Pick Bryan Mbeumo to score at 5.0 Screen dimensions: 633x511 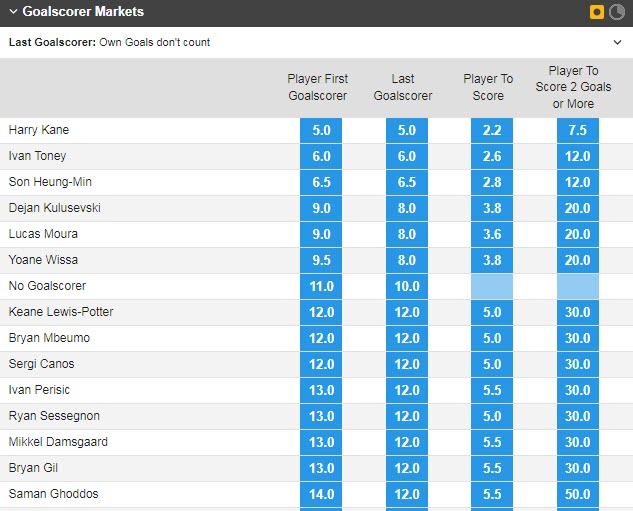click(x=492, y=338)
